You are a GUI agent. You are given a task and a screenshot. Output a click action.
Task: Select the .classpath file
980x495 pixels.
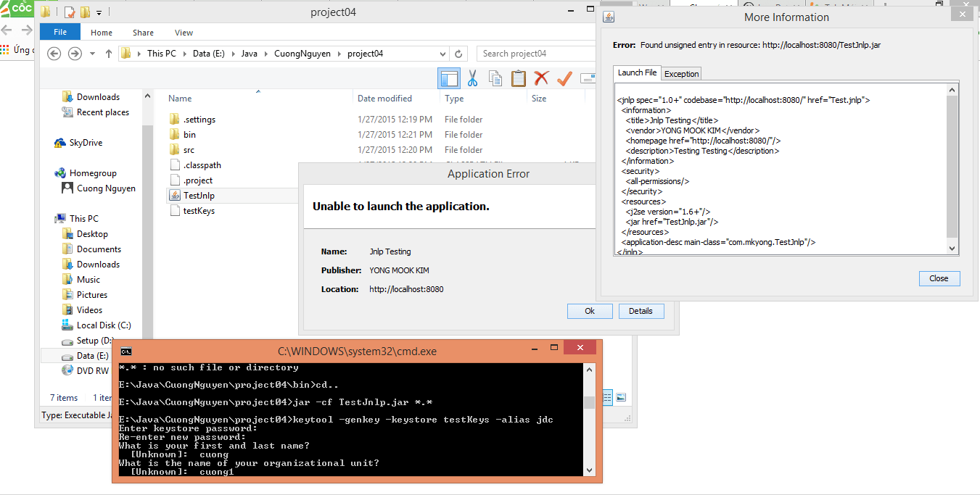[202, 165]
